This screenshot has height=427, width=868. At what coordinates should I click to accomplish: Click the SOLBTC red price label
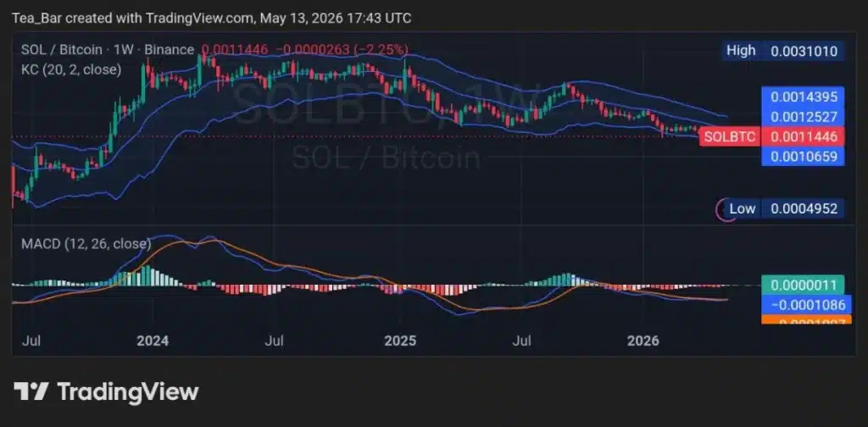click(x=730, y=136)
